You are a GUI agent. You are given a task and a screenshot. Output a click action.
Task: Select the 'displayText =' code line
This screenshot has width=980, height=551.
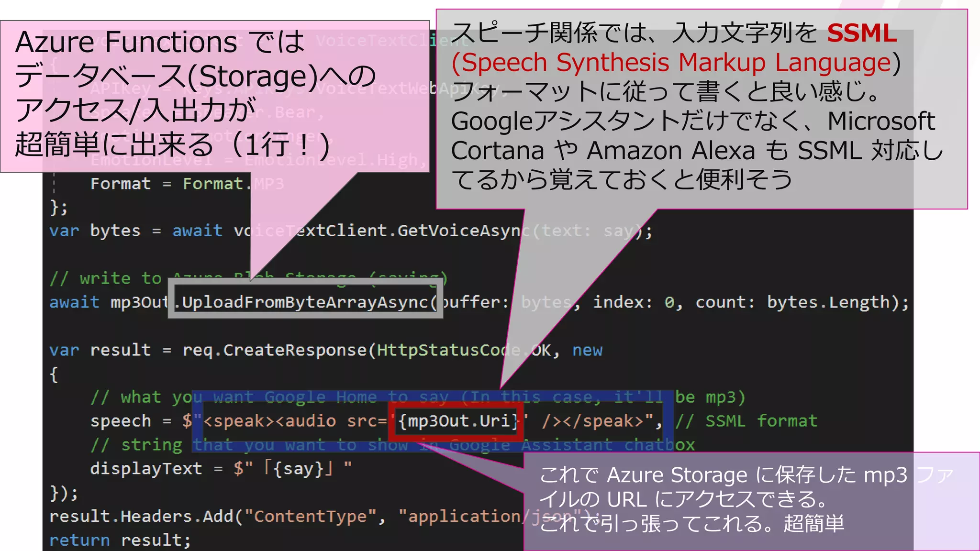pyautogui.click(x=156, y=469)
